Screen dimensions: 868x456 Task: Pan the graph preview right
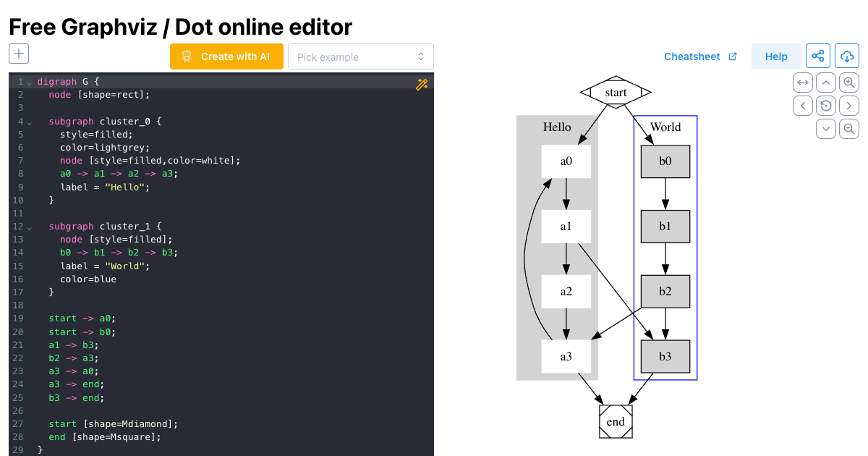(849, 106)
